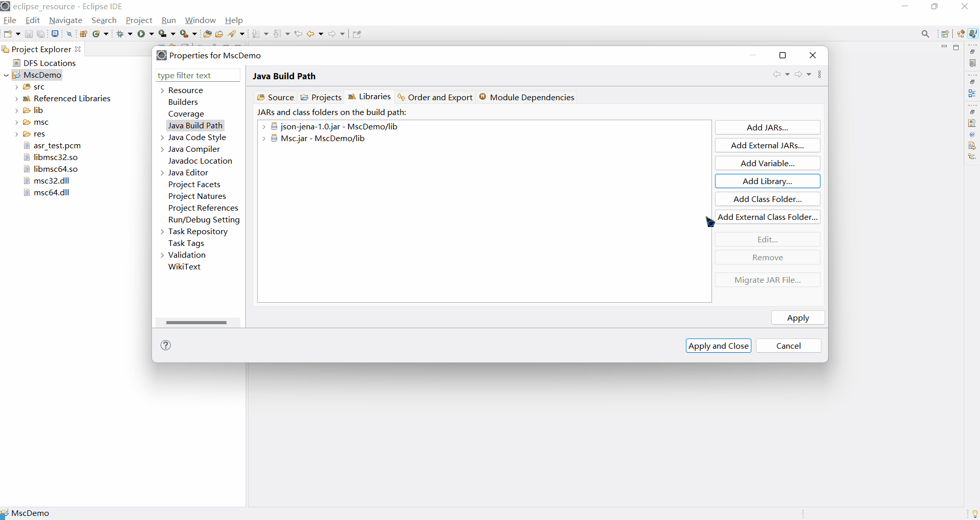Image resolution: width=980 pixels, height=520 pixels.
Task: Click the Open Type toolbar icon
Action: point(207,34)
